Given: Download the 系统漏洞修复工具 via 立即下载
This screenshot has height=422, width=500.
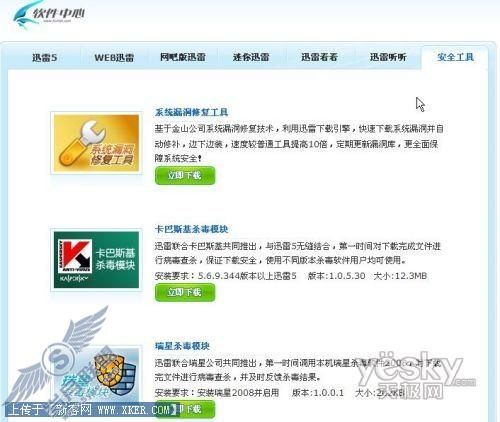Looking at the screenshot, I should point(185,175).
